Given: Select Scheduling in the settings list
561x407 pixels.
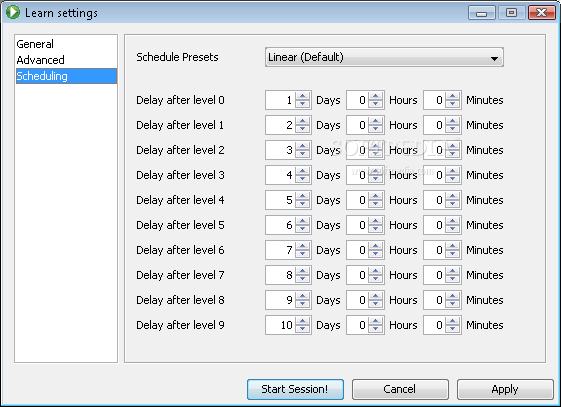Looking at the screenshot, I should point(66,76).
